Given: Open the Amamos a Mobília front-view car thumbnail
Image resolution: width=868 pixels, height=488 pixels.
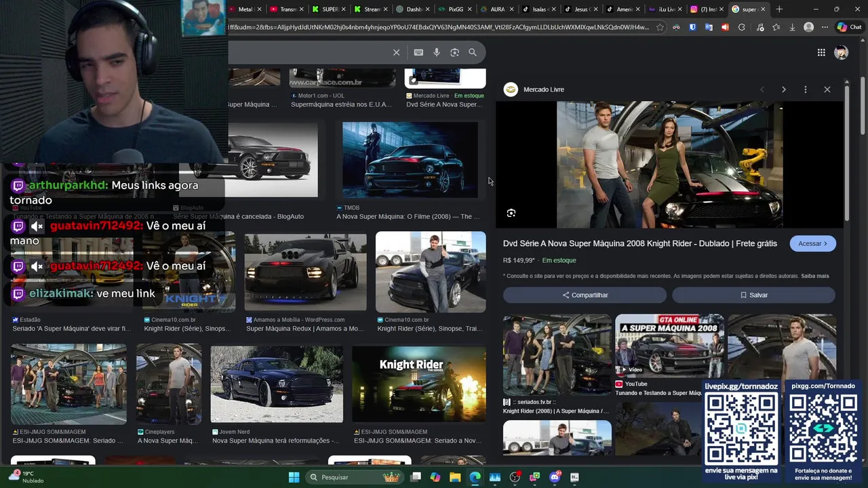Looking at the screenshot, I should (305, 272).
